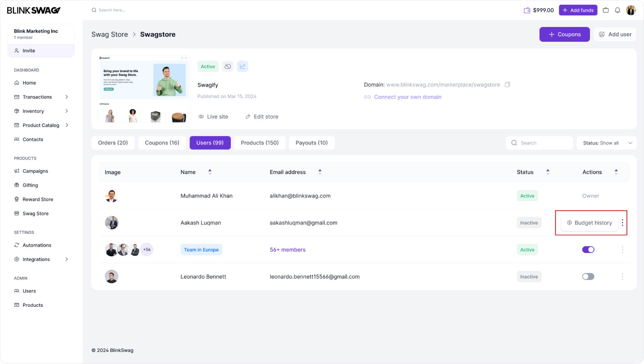Sort the Actions column
Image resolution: width=644 pixels, height=364 pixels.
(616, 172)
